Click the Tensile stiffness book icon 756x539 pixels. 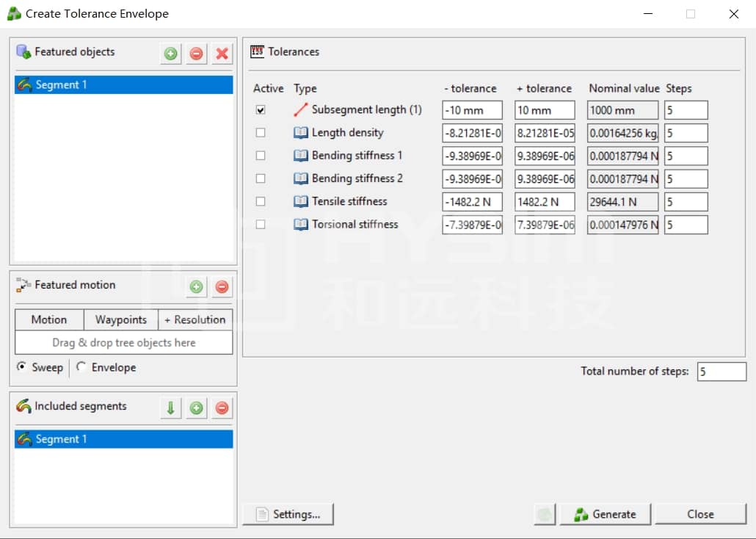[x=300, y=201]
